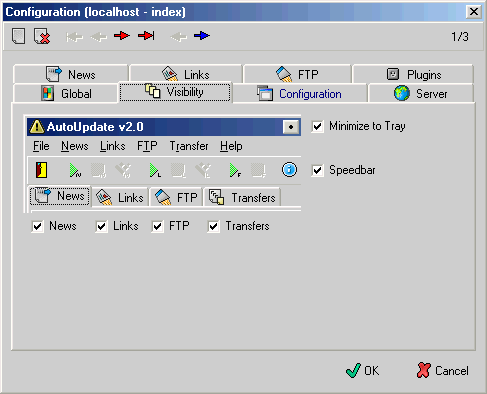487x394 pixels.
Task: Select the Visibility tab
Action: pos(175,92)
